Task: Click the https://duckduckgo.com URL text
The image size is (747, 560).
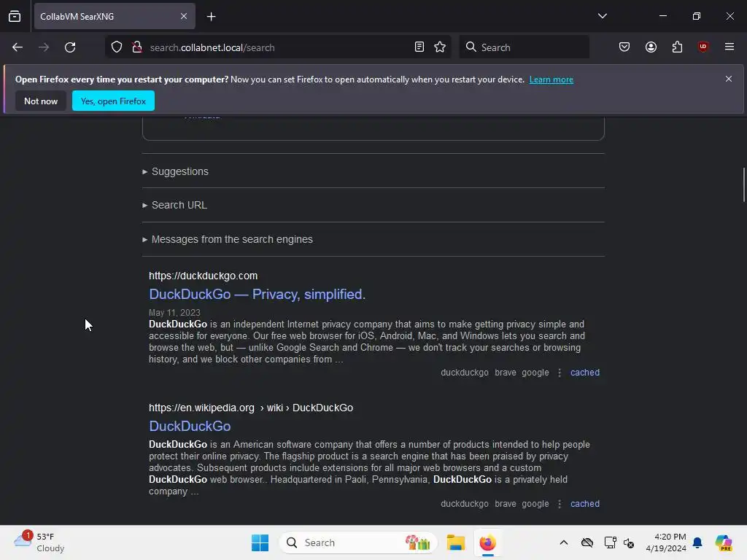Action: point(203,276)
